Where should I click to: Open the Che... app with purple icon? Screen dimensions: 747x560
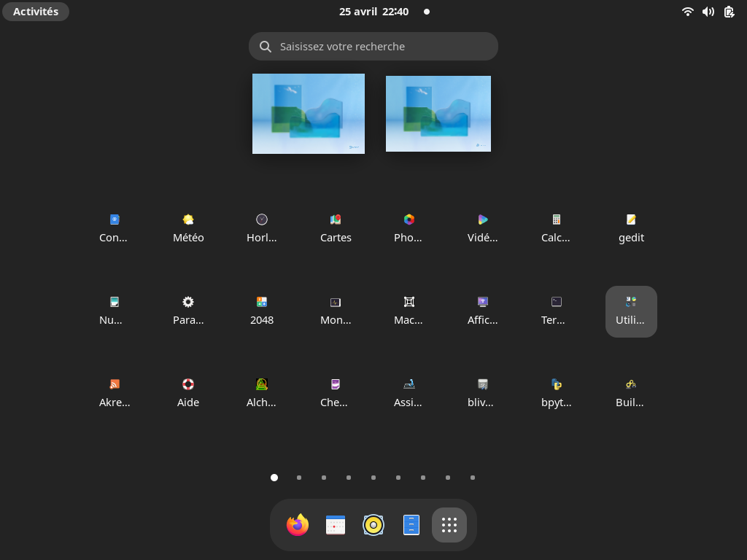336,384
